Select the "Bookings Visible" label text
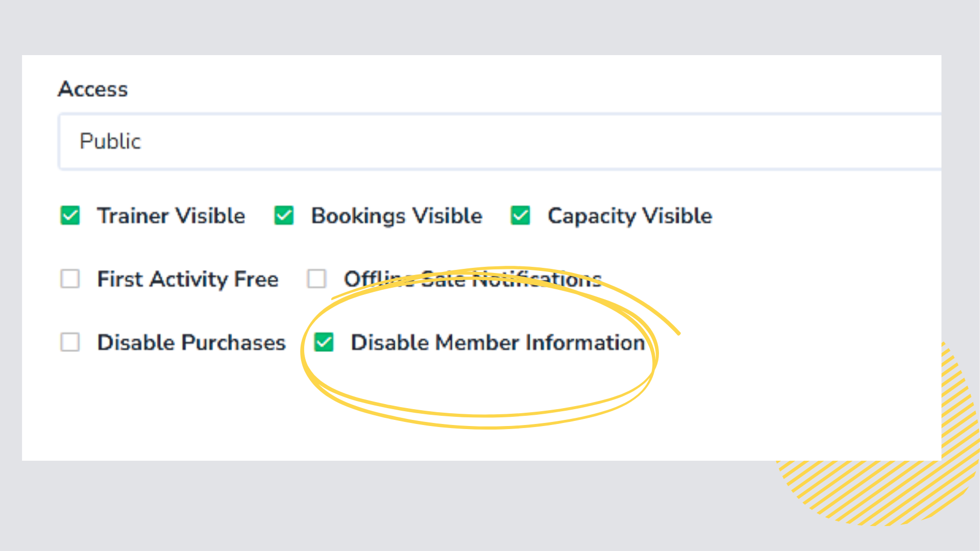Image resolution: width=980 pixels, height=551 pixels. click(x=397, y=216)
